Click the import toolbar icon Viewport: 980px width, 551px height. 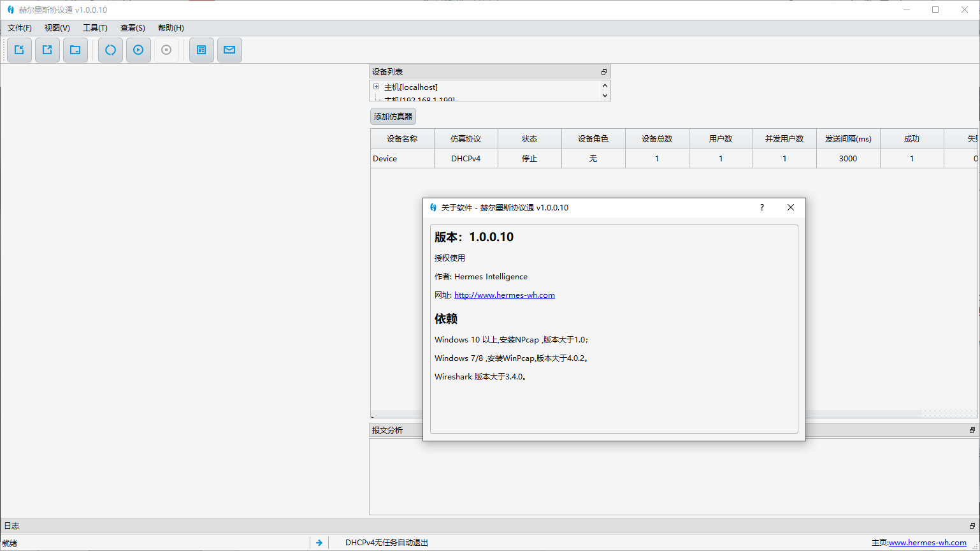tap(19, 50)
